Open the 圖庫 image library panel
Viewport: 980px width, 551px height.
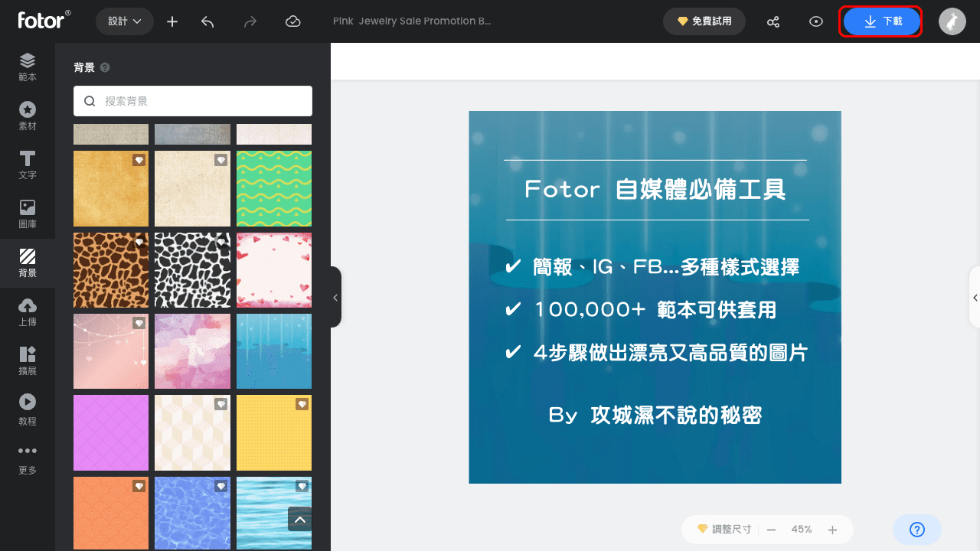click(x=28, y=214)
